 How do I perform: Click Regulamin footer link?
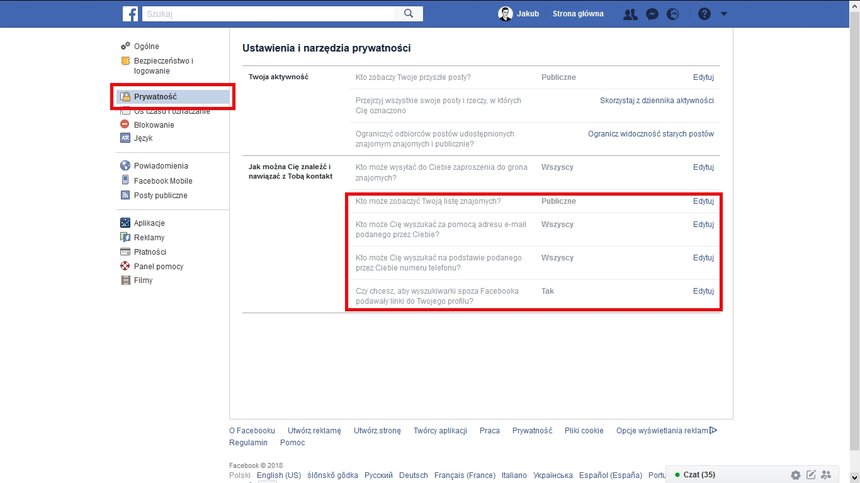pos(248,442)
